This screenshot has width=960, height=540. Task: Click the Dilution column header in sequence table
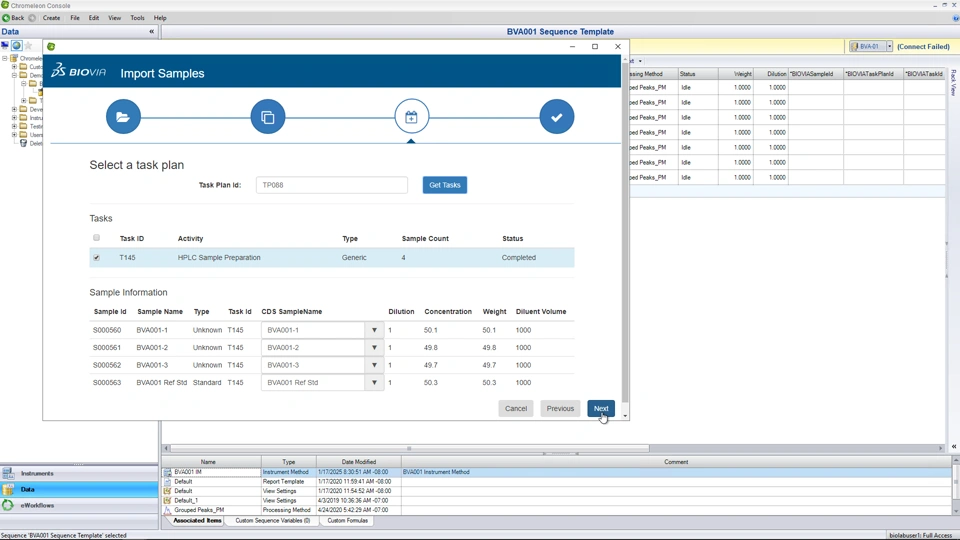[x=771, y=73]
